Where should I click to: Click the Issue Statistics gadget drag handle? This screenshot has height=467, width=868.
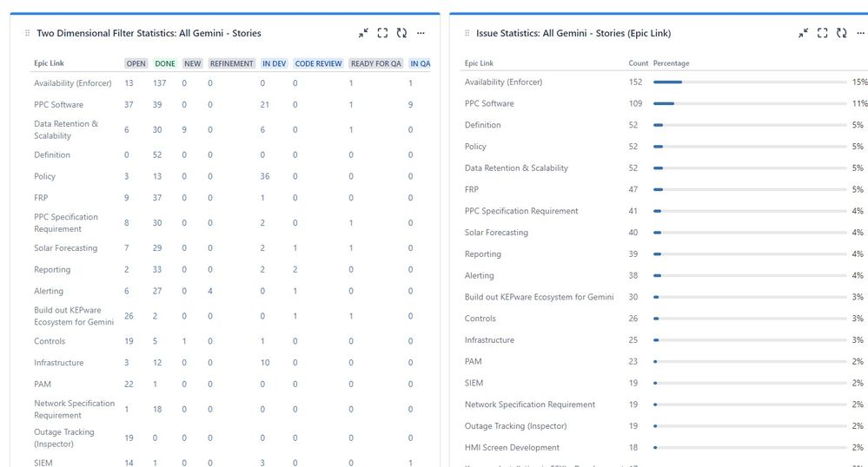point(467,33)
